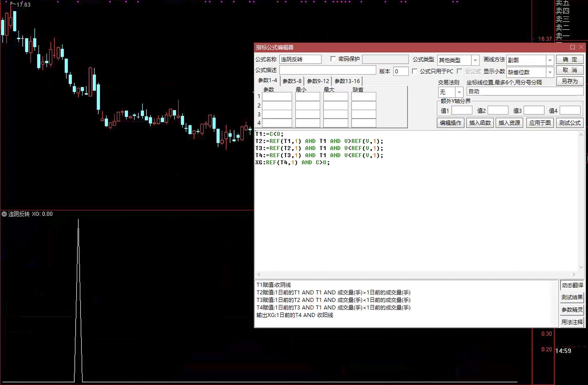The image size is (588, 385).
Task: Click the 取消 cancel button
Action: [x=570, y=70]
